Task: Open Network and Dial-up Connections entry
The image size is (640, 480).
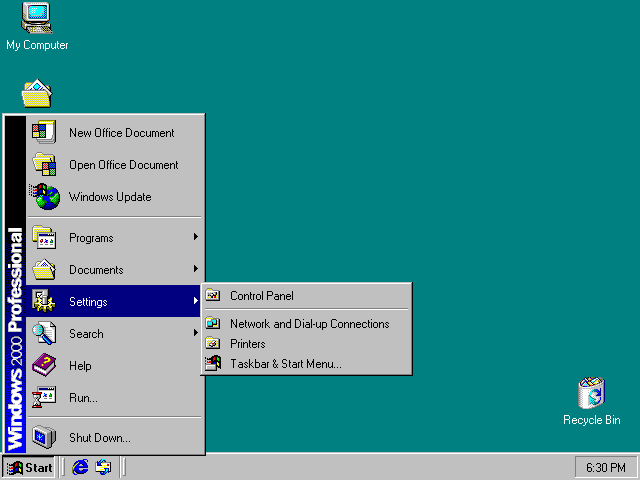Action: (x=306, y=324)
